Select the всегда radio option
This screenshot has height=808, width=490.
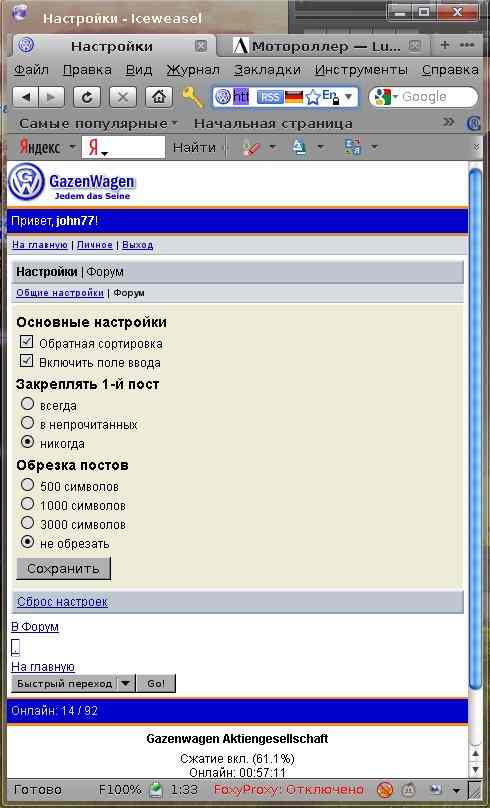click(x=27, y=404)
